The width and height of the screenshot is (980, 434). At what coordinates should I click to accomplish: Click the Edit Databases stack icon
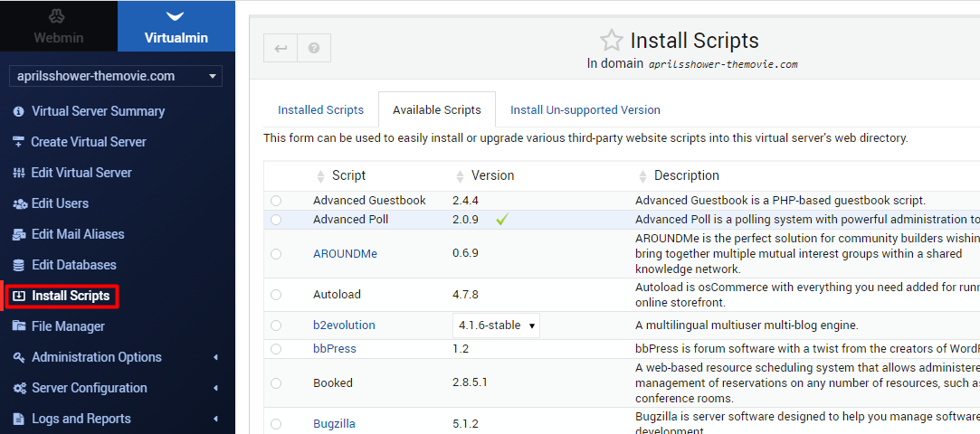19,265
